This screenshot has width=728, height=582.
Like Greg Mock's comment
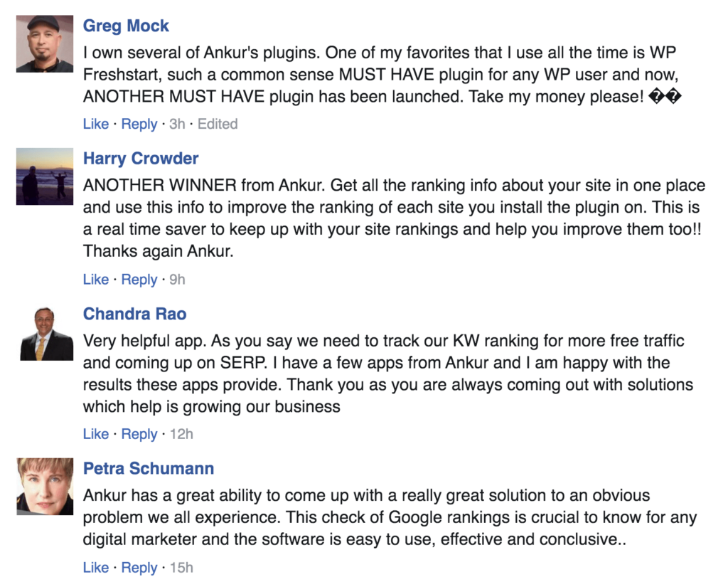pos(96,124)
